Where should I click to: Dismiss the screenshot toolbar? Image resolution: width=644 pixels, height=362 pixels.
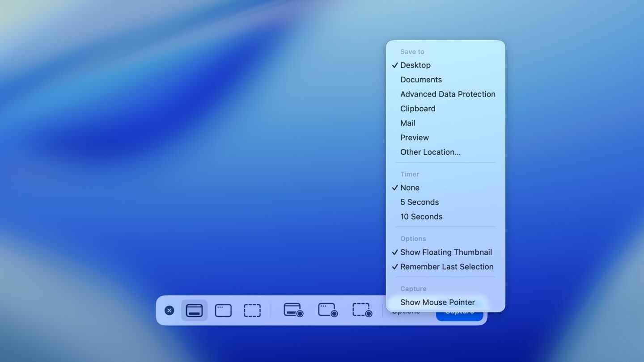click(x=169, y=310)
